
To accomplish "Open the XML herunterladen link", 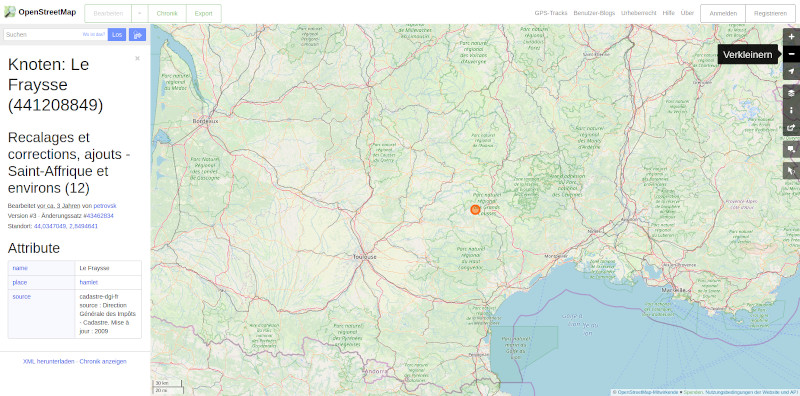I will coord(49,361).
